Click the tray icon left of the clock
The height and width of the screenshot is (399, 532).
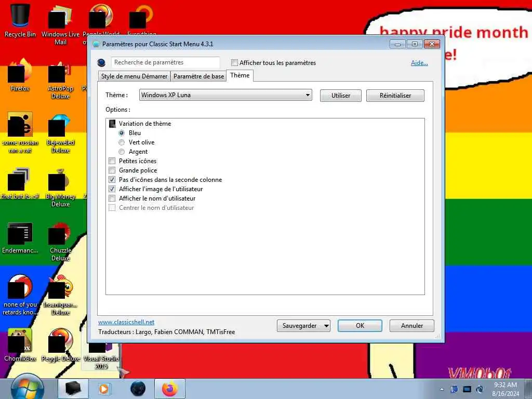pyautogui.click(x=480, y=389)
